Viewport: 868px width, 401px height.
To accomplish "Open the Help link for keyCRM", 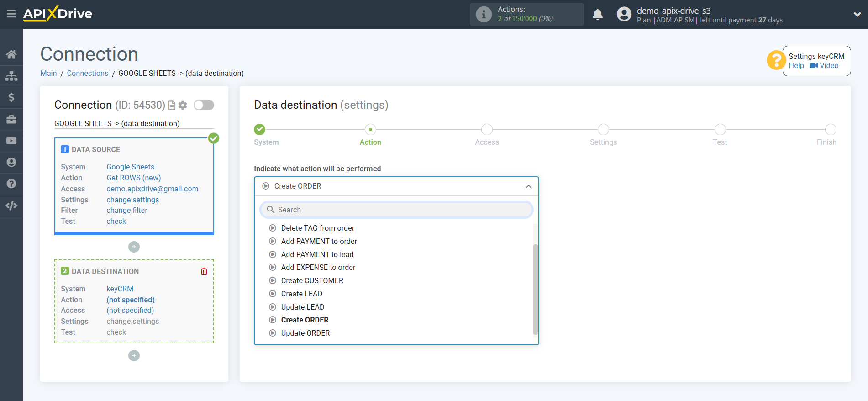I will 796,66.
